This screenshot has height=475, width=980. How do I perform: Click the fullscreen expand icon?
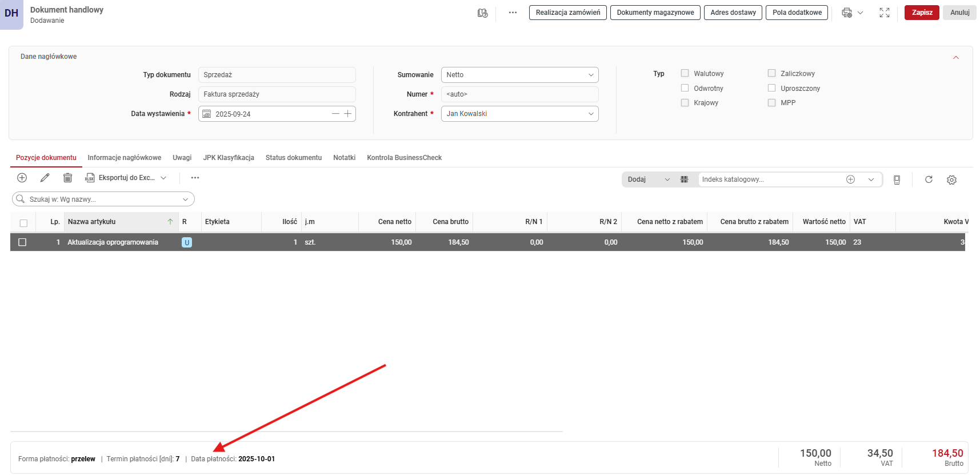click(x=884, y=13)
